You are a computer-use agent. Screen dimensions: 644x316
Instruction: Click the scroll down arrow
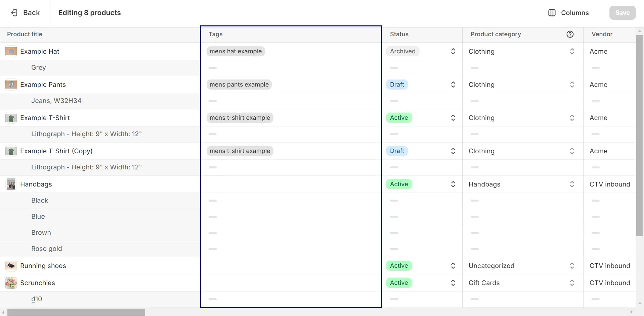click(x=640, y=304)
